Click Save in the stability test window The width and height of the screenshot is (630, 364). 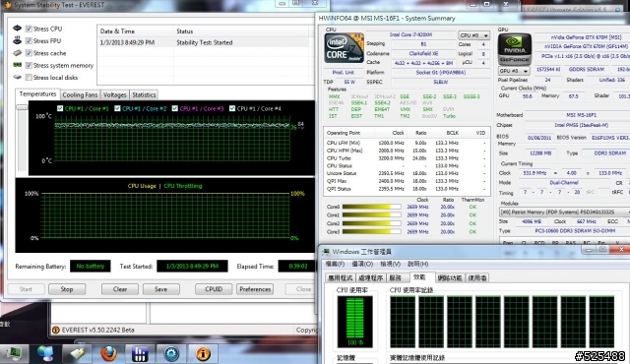pos(160,289)
